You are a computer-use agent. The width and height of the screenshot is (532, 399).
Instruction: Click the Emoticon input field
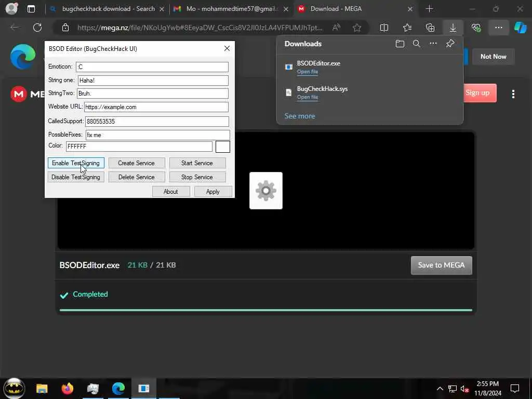152,67
